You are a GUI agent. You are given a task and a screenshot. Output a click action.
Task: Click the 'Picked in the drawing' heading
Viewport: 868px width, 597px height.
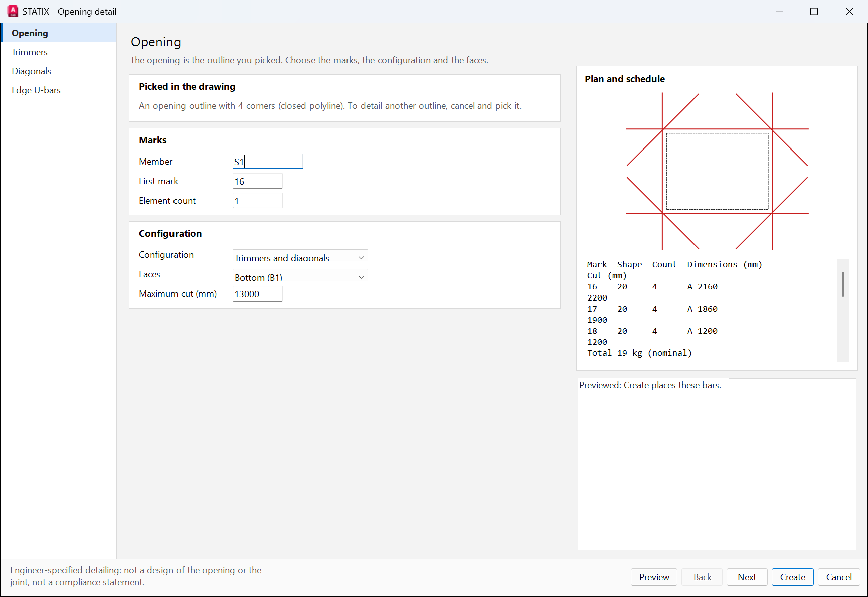187,86
